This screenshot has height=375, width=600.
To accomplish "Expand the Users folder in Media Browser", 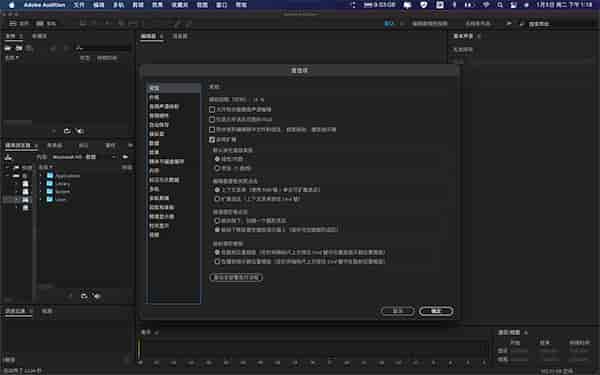I will point(41,199).
